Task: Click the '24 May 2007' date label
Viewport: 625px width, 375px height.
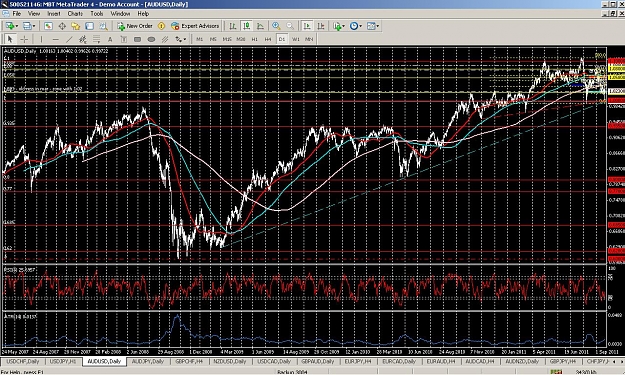Action: click(15, 352)
